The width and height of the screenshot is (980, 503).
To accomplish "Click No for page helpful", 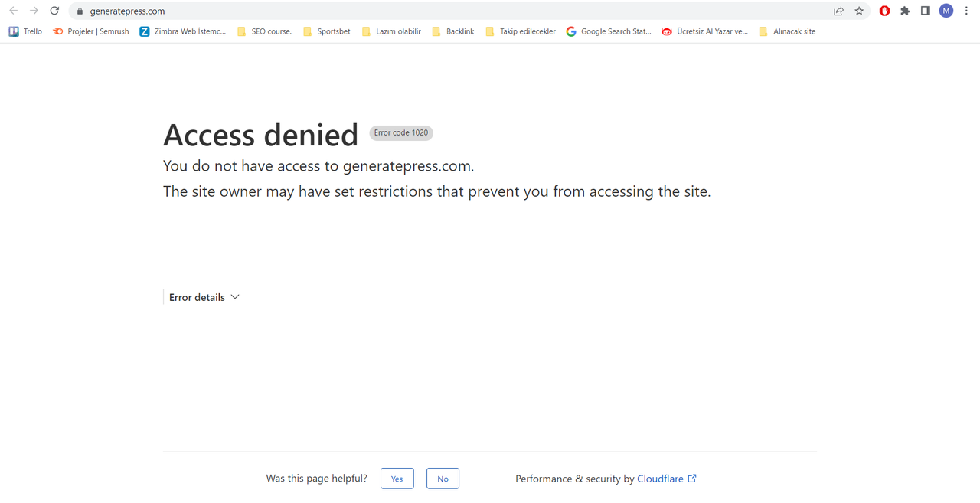I will tap(443, 479).
